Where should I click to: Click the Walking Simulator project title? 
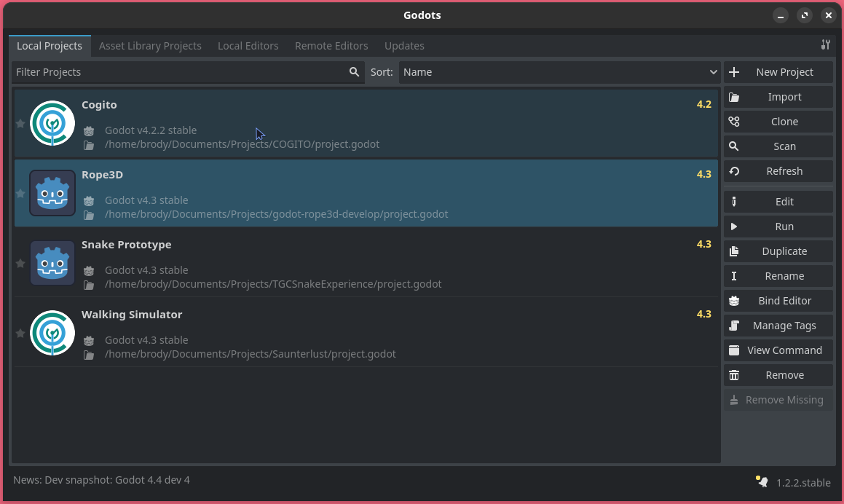pos(132,315)
